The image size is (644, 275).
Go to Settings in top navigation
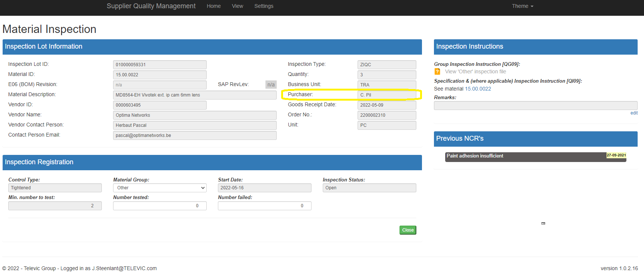pos(264,6)
